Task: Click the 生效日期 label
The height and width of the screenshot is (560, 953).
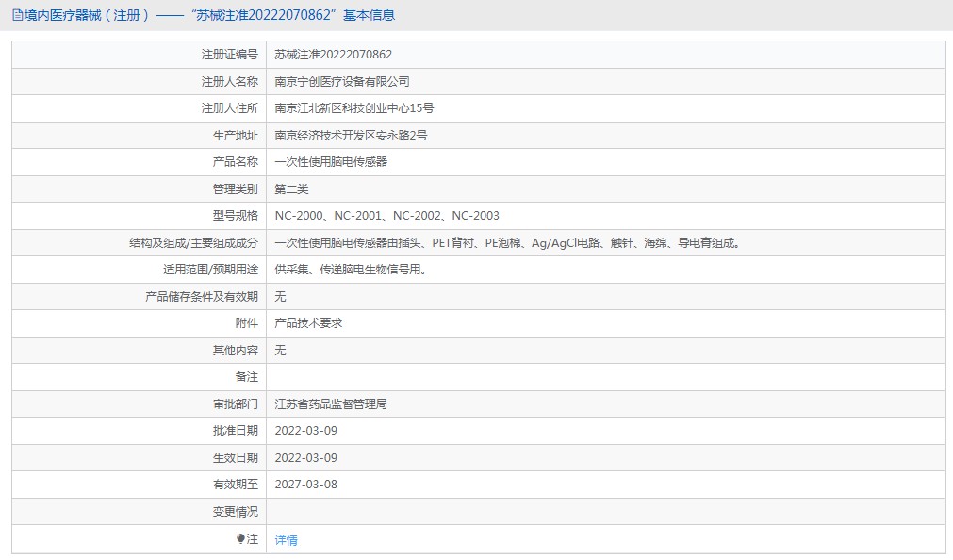Action: coord(236,458)
